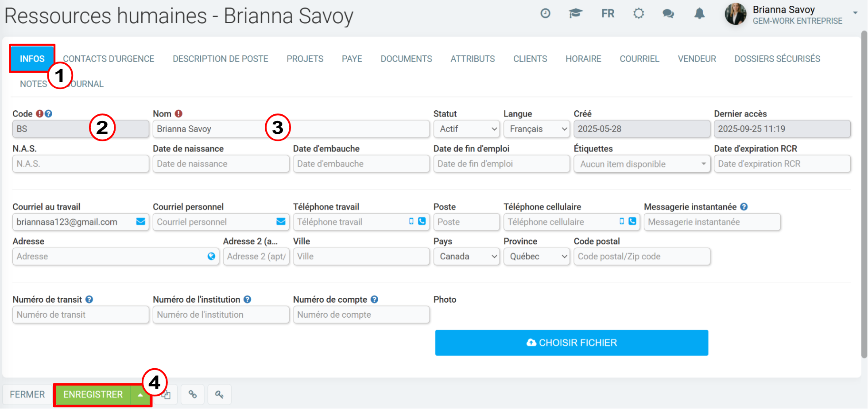
Task: Click the envelope icon in Courriel personnel
Action: coord(281,222)
